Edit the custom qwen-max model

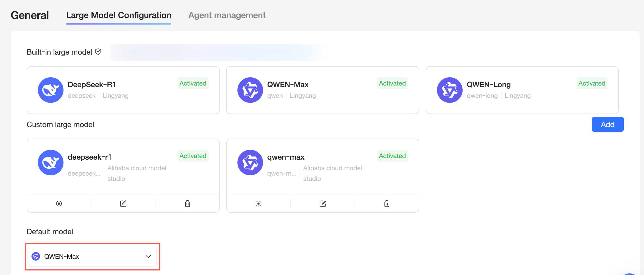pyautogui.click(x=323, y=204)
